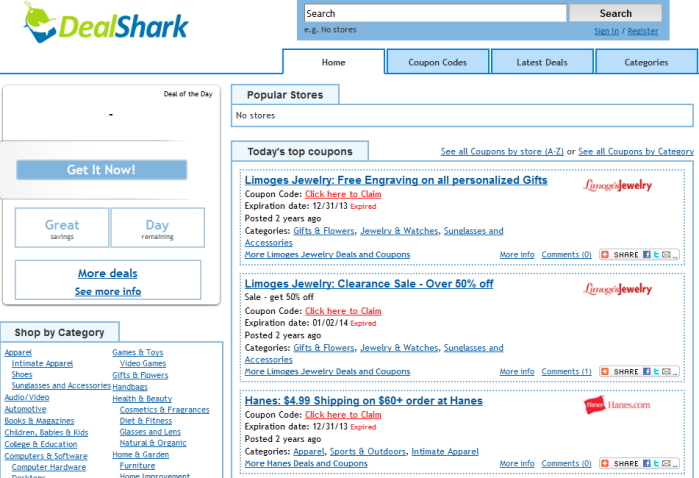Open More Hanes Deals and Coupons link

pos(306,463)
